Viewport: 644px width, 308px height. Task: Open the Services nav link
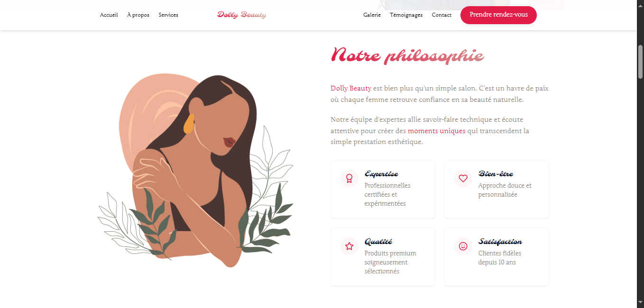168,15
